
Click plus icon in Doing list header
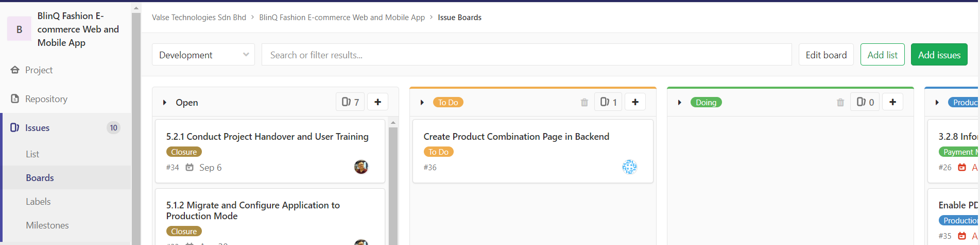[892, 102]
